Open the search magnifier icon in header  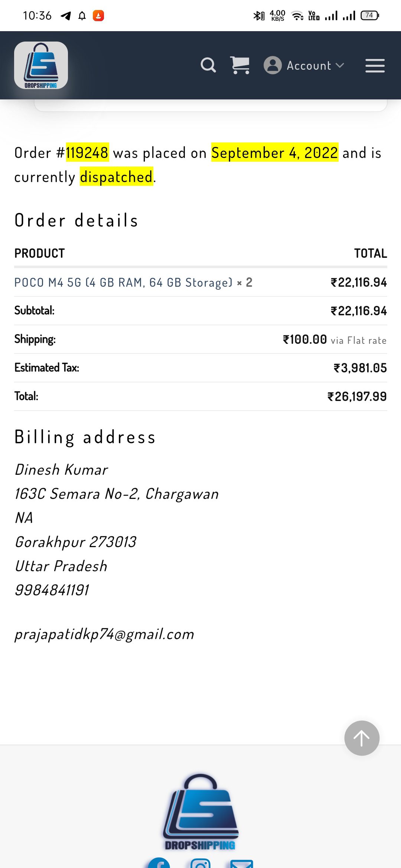[208, 65]
